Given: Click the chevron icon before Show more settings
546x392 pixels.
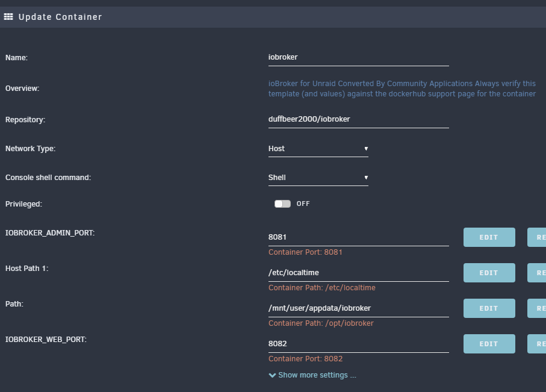Looking at the screenshot, I should point(272,375).
